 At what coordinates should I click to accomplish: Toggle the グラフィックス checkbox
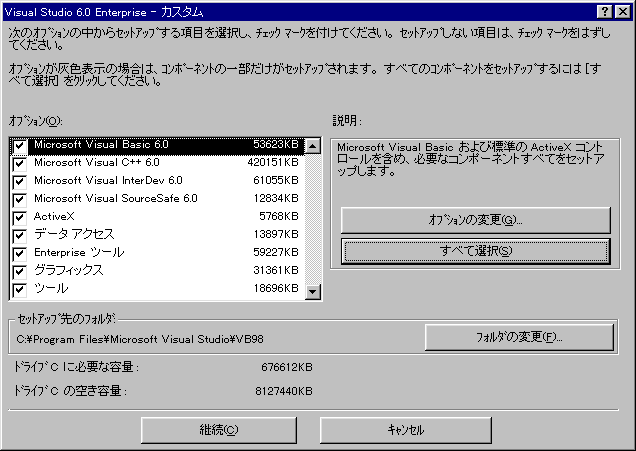point(19,272)
